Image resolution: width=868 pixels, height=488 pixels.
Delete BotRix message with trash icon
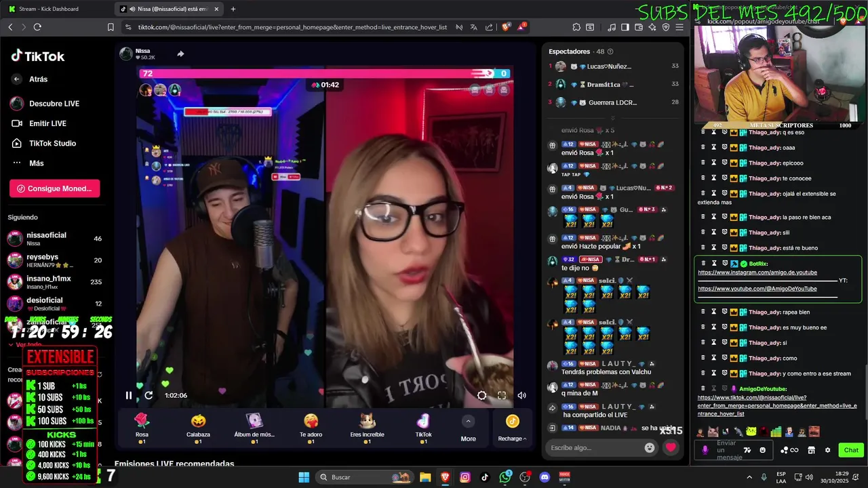[x=703, y=264]
